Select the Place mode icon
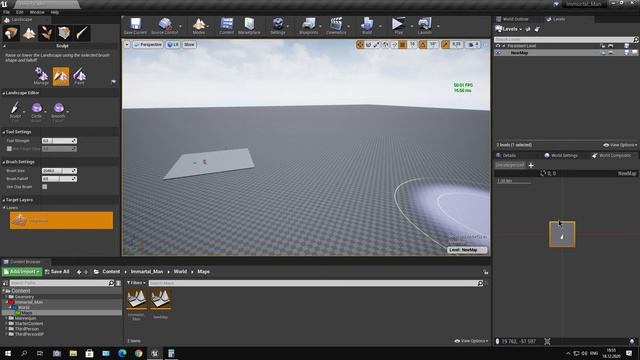640x360 pixels. (11, 33)
